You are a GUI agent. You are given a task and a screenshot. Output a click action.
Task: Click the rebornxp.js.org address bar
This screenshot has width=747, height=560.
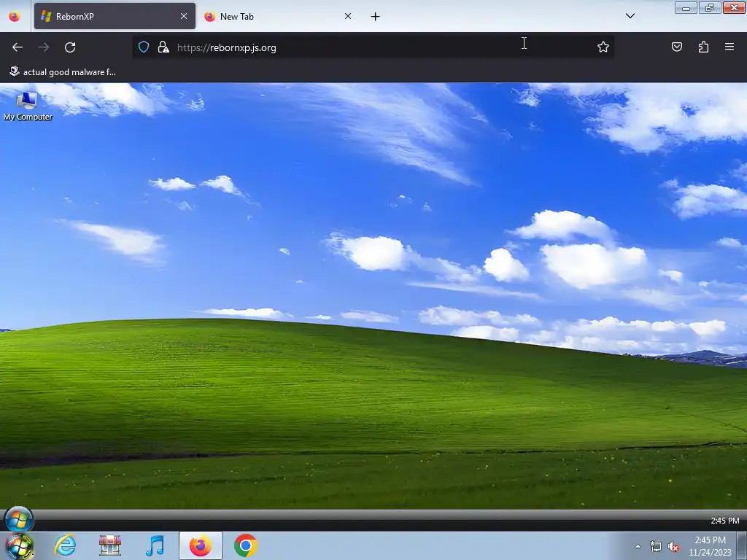pyautogui.click(x=373, y=47)
